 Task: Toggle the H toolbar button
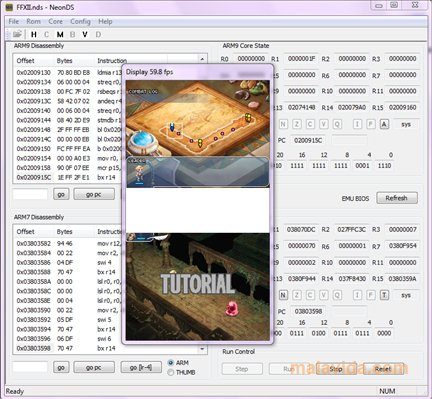[34, 34]
